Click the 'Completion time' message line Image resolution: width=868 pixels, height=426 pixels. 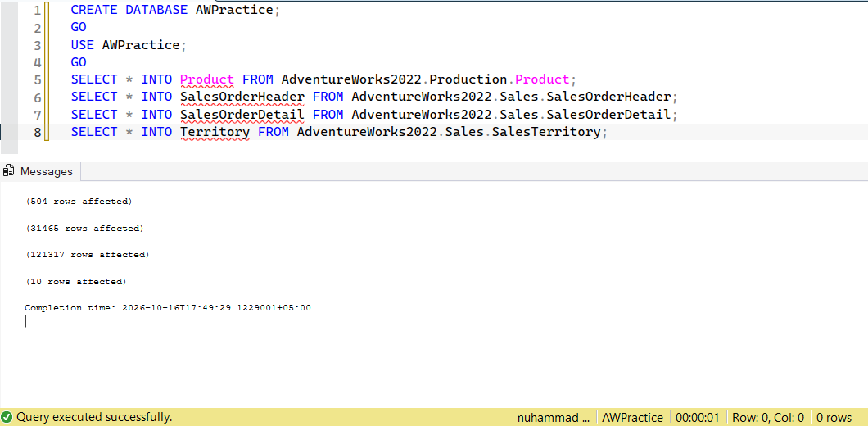168,308
